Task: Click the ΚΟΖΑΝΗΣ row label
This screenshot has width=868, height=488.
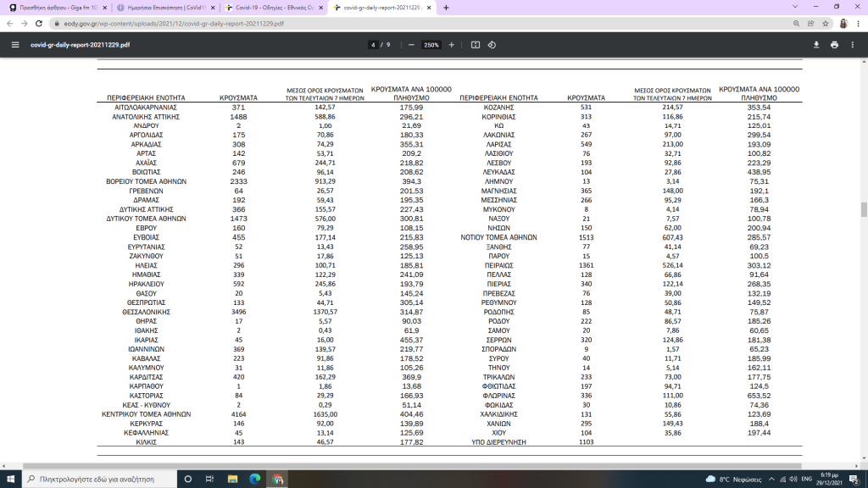Action: (x=498, y=108)
